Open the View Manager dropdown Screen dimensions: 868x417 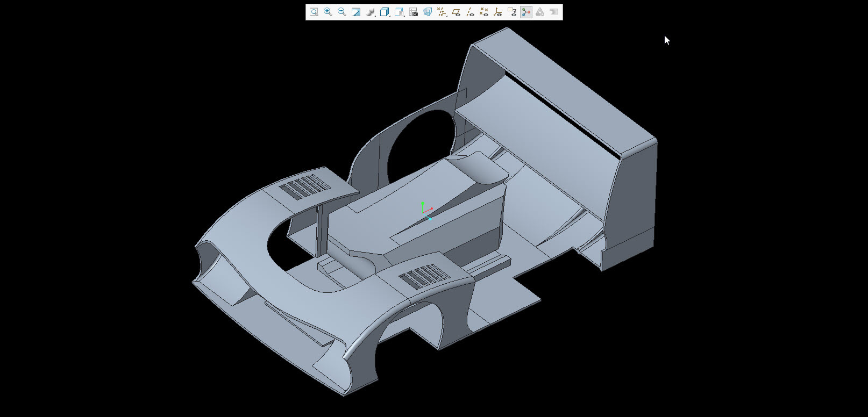[x=399, y=12]
